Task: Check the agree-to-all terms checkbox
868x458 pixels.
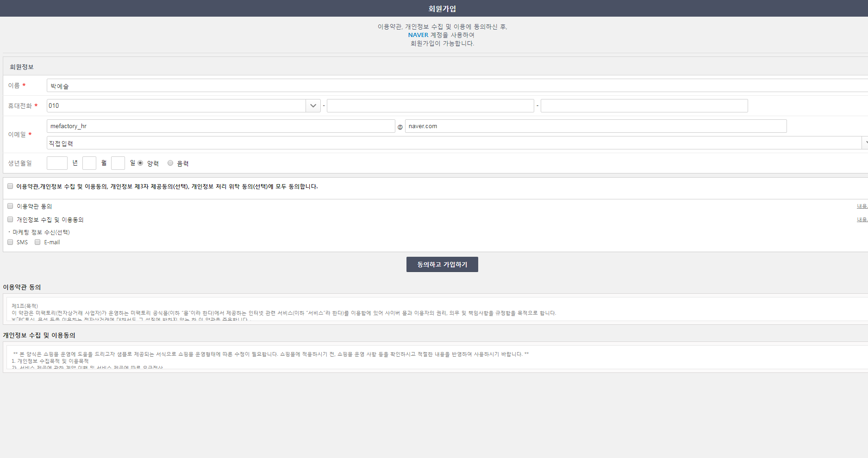Action: (x=10, y=186)
